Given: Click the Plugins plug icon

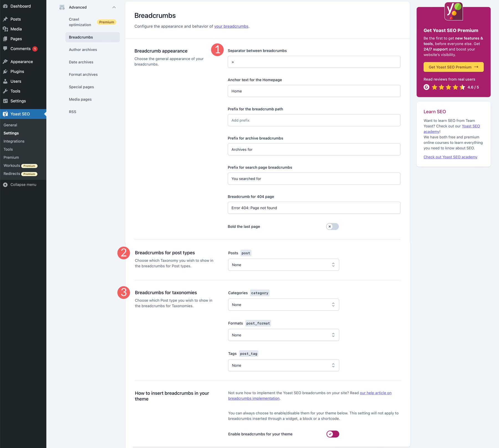Looking at the screenshot, I should [5, 71].
